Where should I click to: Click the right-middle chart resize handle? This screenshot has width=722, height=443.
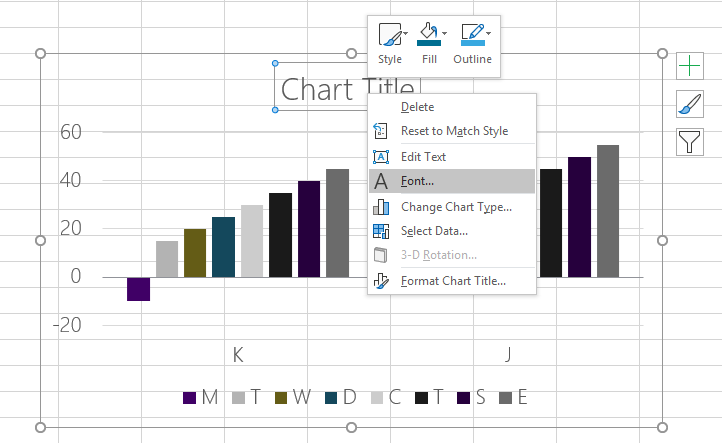(x=662, y=240)
